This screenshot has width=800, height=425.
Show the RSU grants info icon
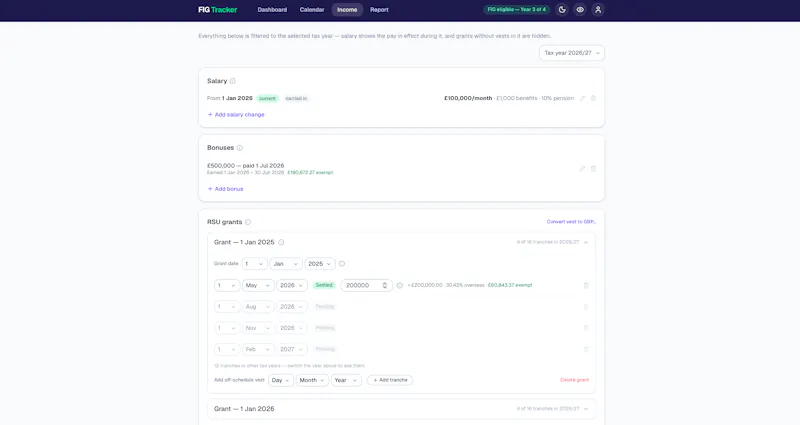click(248, 222)
